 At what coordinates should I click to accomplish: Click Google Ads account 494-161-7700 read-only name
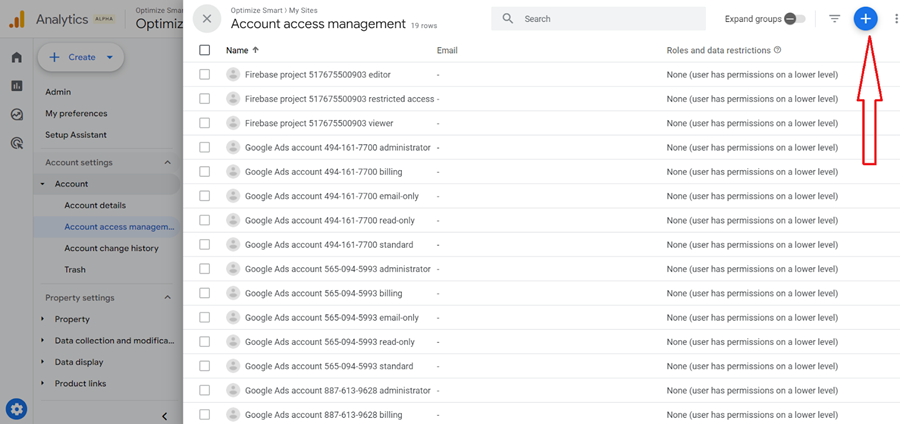point(329,220)
